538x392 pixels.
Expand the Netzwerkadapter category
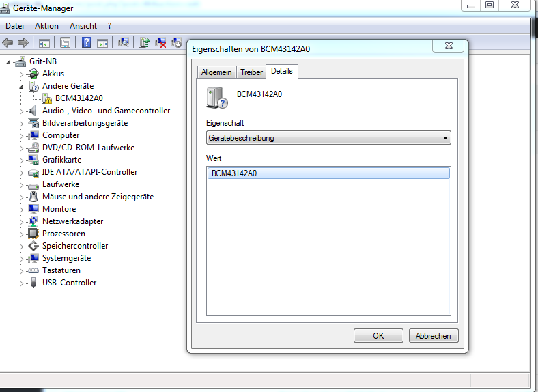21,222
